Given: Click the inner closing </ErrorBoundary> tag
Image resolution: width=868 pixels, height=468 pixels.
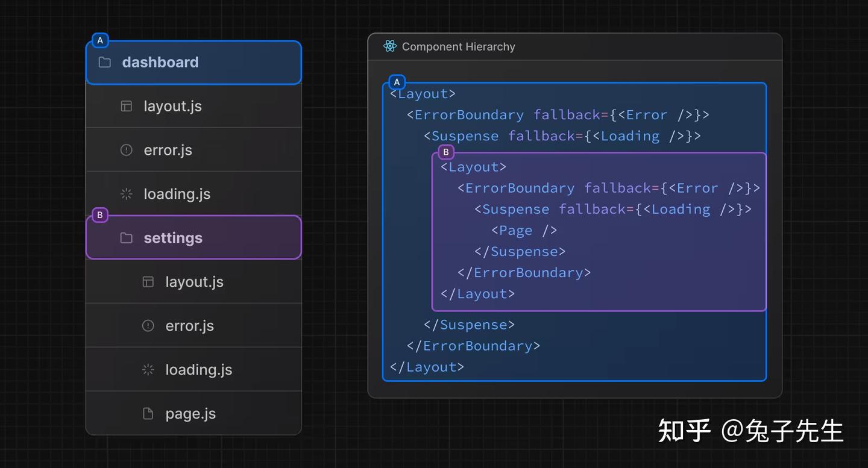Looking at the screenshot, I should [524, 273].
